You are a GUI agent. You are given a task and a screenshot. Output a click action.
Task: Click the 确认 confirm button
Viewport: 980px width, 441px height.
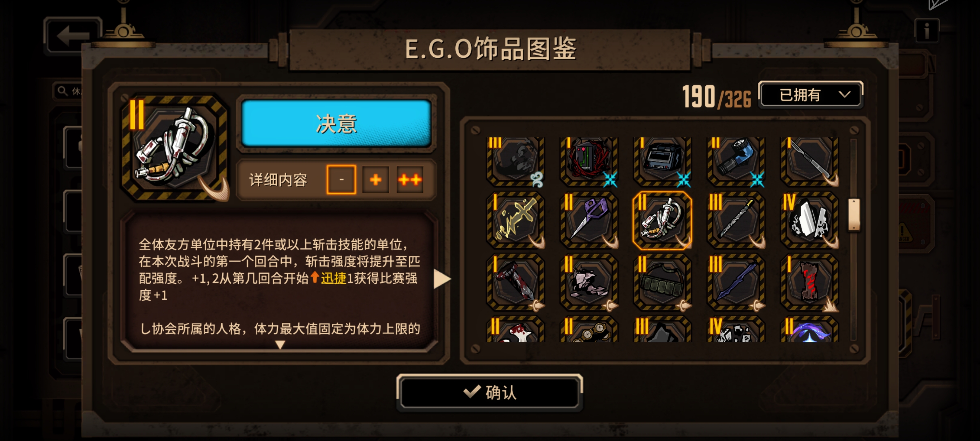pos(490,392)
